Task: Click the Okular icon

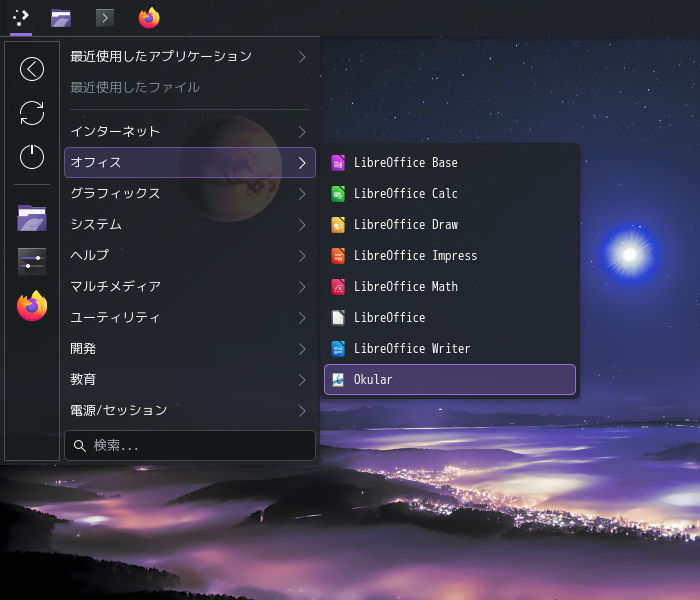Action: click(x=338, y=379)
